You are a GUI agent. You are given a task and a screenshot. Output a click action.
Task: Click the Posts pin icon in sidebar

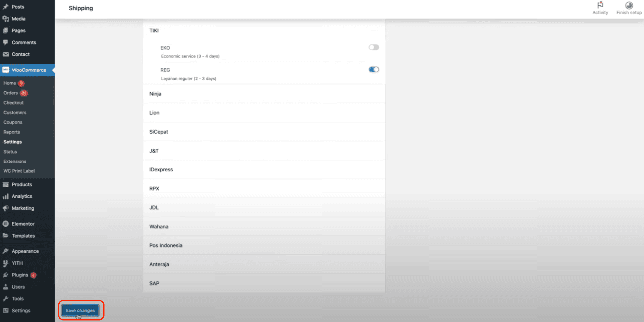[x=6, y=7]
